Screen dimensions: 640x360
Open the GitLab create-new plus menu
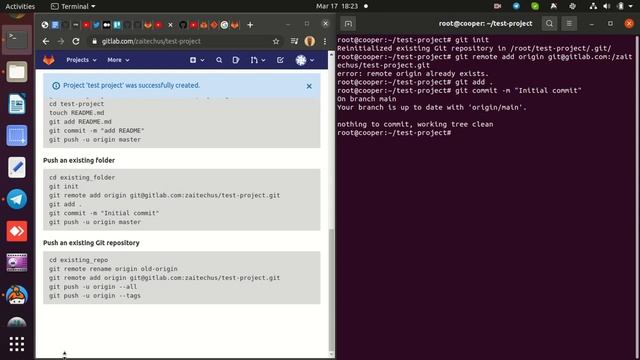click(197, 60)
